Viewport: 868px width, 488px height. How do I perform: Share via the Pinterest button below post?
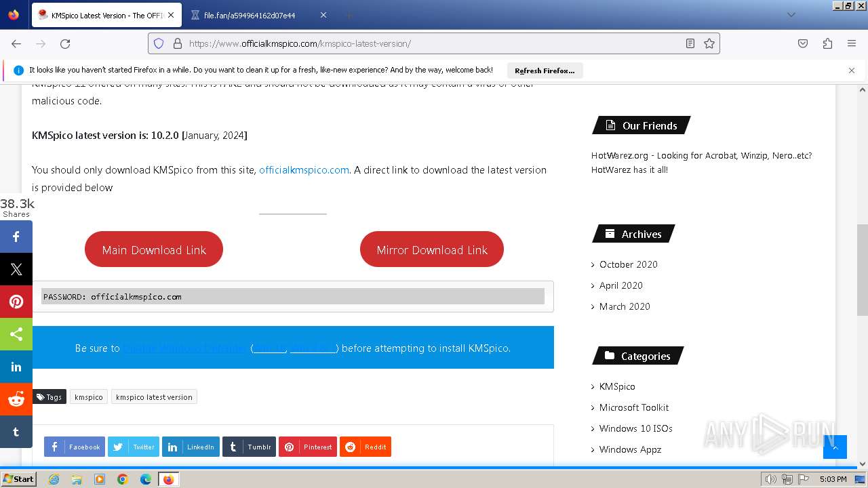(308, 447)
